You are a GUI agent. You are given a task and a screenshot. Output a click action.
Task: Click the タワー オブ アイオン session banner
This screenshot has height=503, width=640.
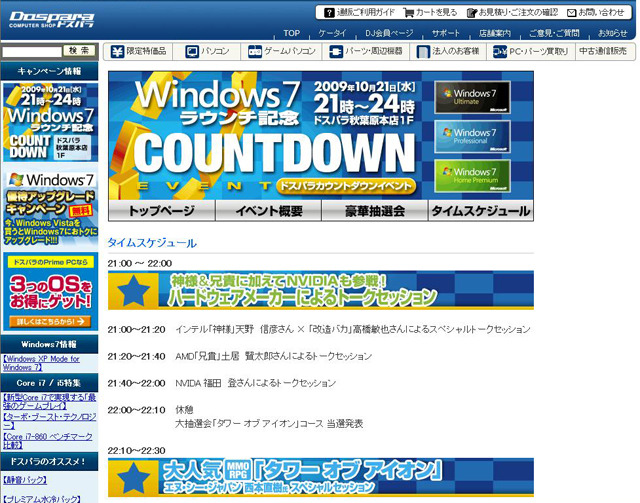click(321, 477)
